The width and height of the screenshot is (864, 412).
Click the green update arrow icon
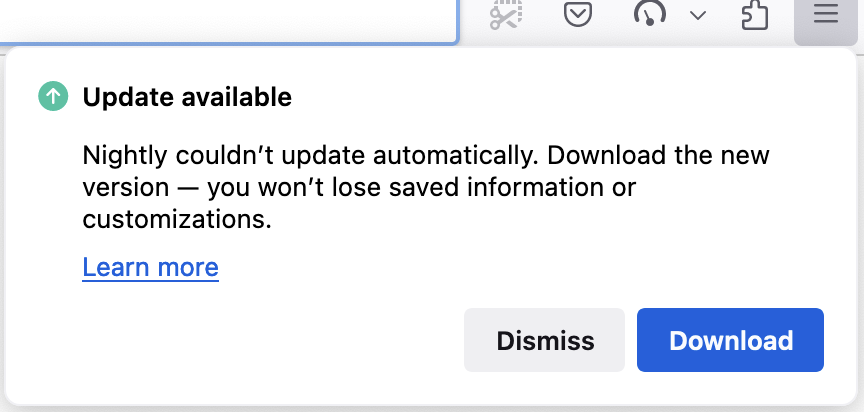[52, 97]
